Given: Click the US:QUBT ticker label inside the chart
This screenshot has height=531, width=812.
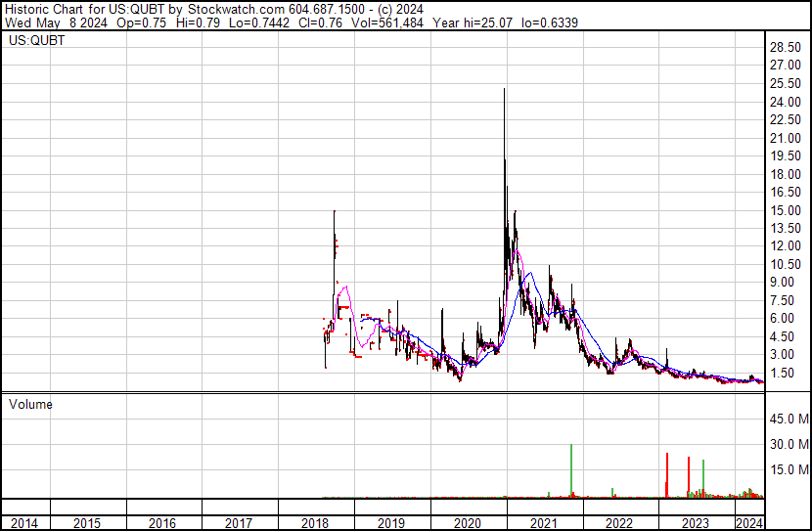Looking at the screenshot, I should tap(36, 41).
